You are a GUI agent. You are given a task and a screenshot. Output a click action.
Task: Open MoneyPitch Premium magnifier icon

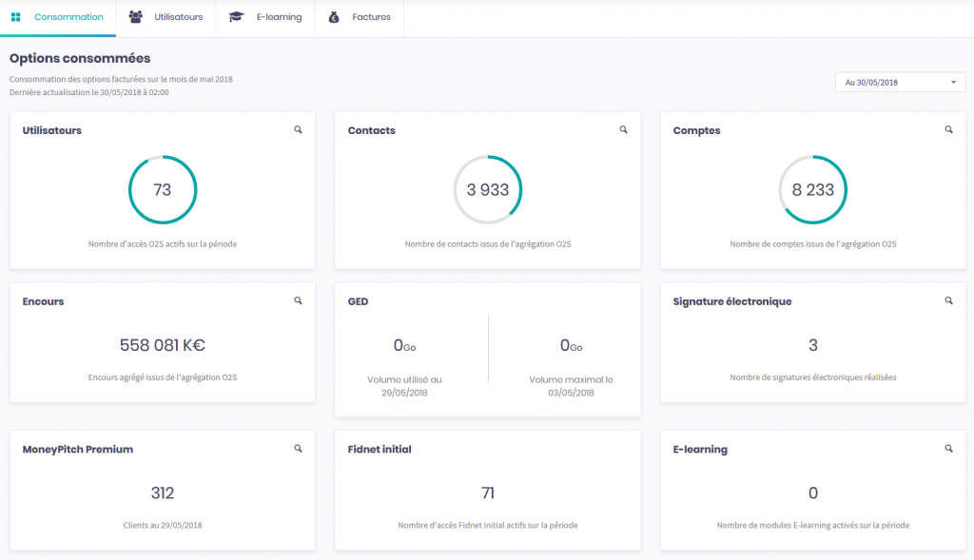click(x=298, y=448)
